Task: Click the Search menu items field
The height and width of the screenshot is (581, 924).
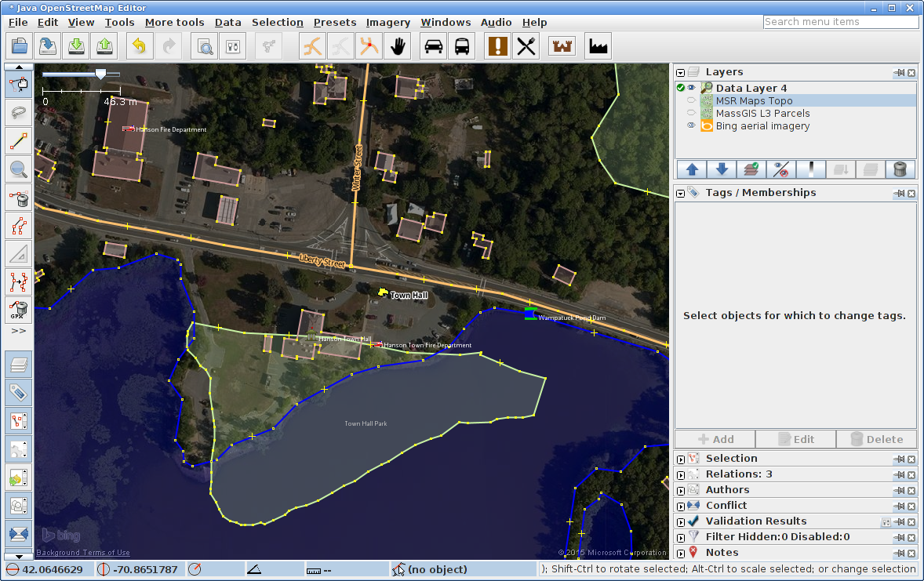Action: click(x=840, y=22)
